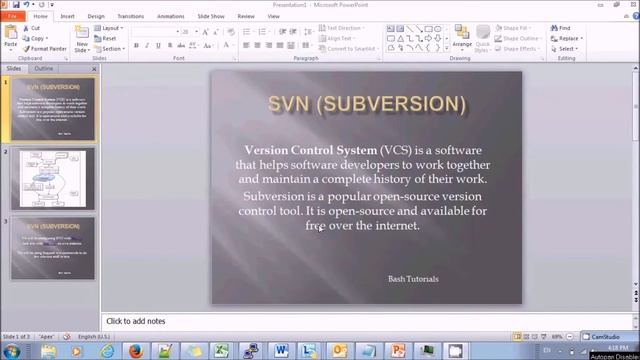Screen dimensions: 640x360
Task: Open the Replace dropdown
Action: coord(567,38)
